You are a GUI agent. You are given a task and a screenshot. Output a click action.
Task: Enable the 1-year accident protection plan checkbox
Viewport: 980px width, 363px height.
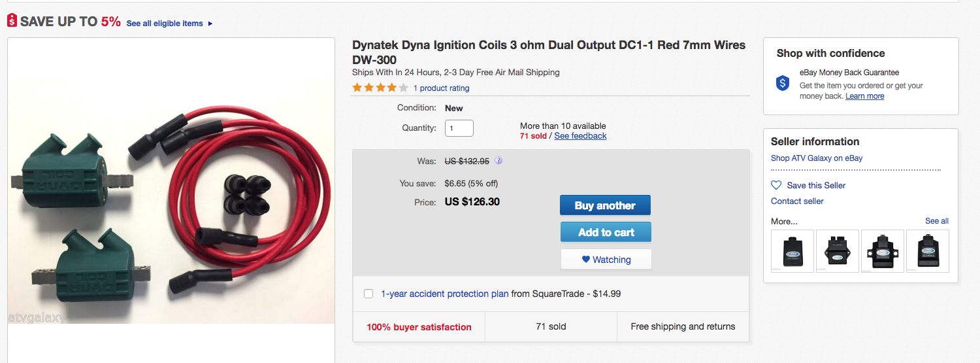pyautogui.click(x=368, y=294)
